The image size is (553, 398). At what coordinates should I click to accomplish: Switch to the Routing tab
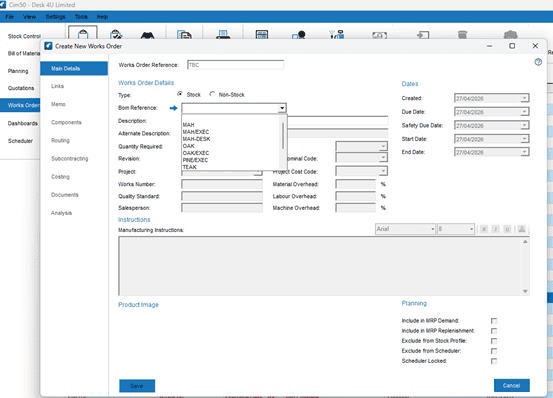tap(60, 140)
